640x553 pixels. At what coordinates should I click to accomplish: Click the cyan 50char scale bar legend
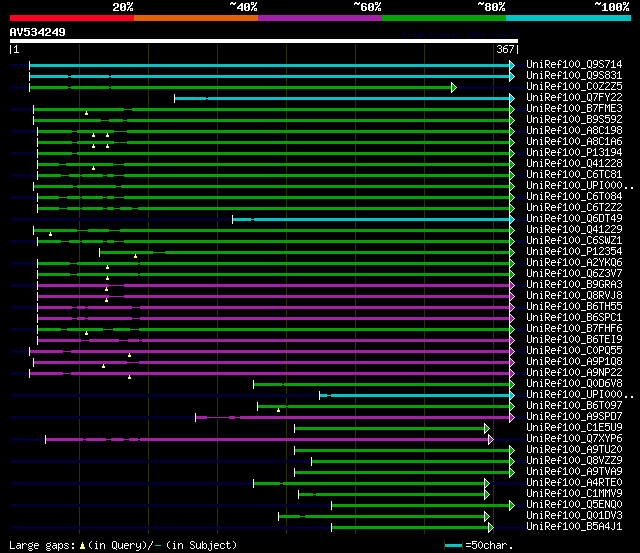click(x=453, y=545)
